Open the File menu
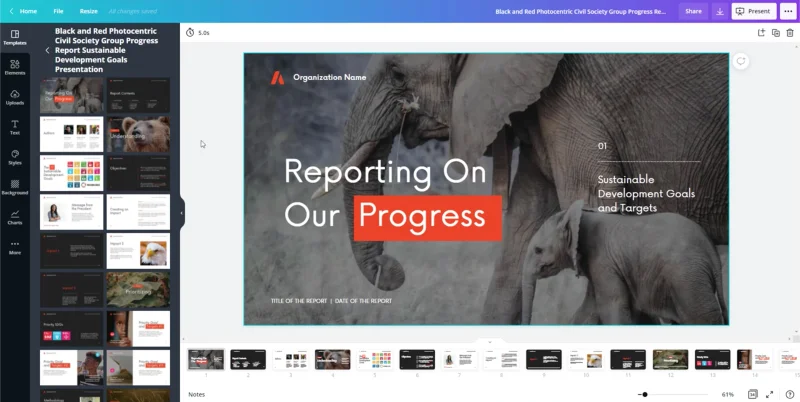The image size is (800, 402). tap(58, 11)
